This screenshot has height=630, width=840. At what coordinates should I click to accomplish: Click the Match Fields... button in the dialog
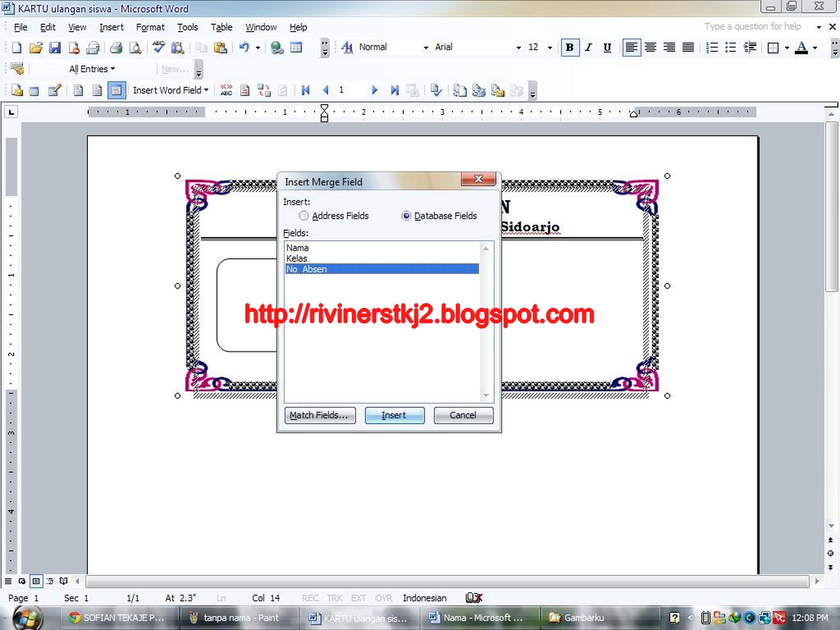pos(320,415)
